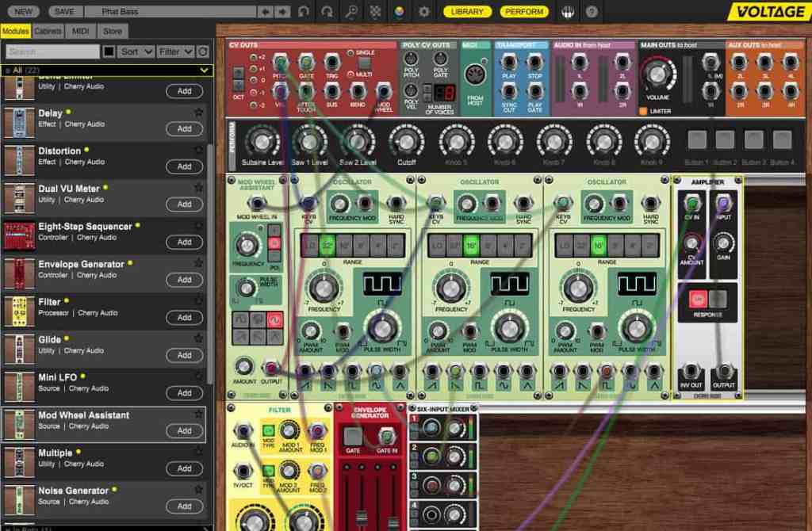The image size is (812, 531).
Task: Toggle the Single/Multi switch in CV Outs
Action: click(365, 63)
